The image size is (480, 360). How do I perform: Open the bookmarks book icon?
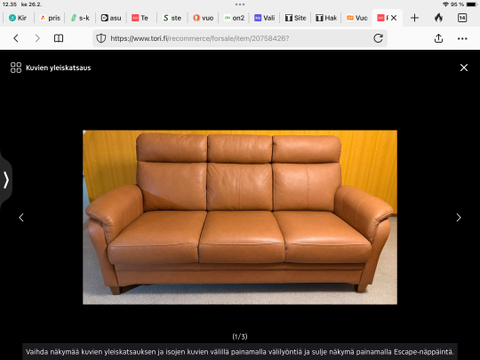pos(59,38)
